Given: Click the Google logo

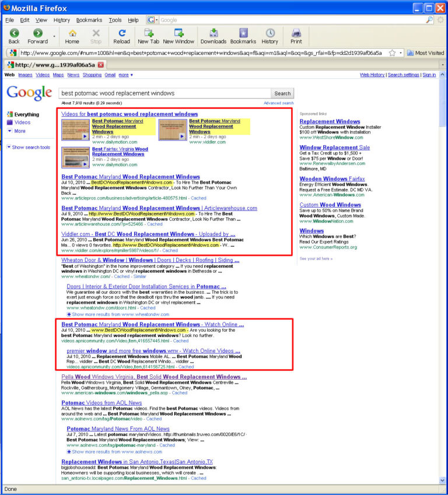Looking at the screenshot, I should tap(29, 93).
